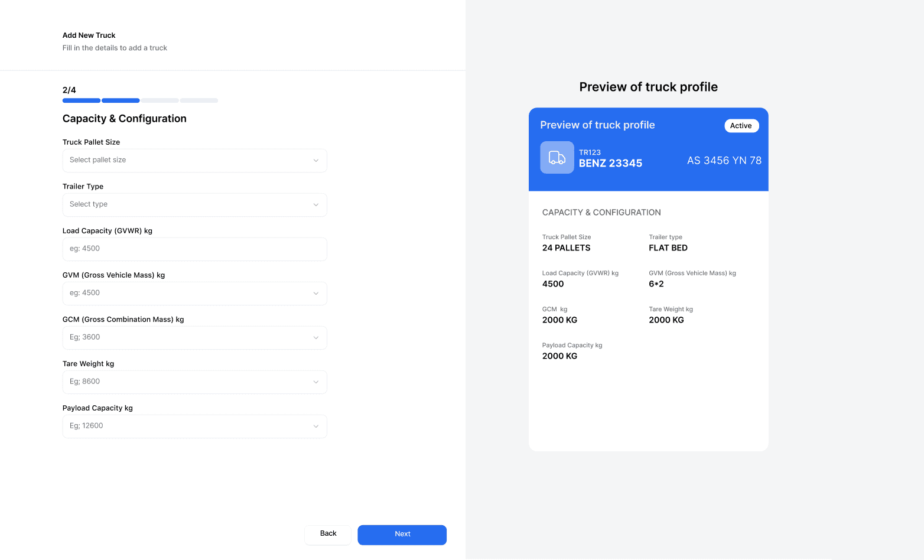Open the Payload Capacity kg dropdown
This screenshot has width=924, height=560.
point(195,426)
